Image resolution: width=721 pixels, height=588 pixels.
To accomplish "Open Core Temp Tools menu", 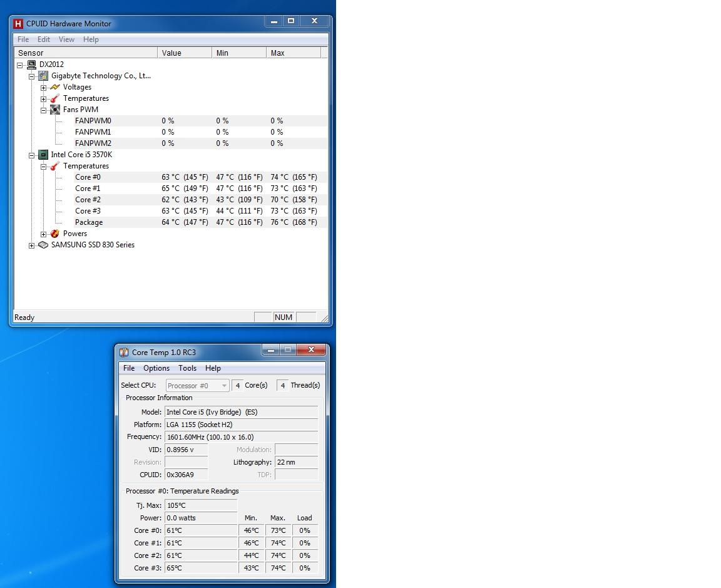I will [188, 368].
